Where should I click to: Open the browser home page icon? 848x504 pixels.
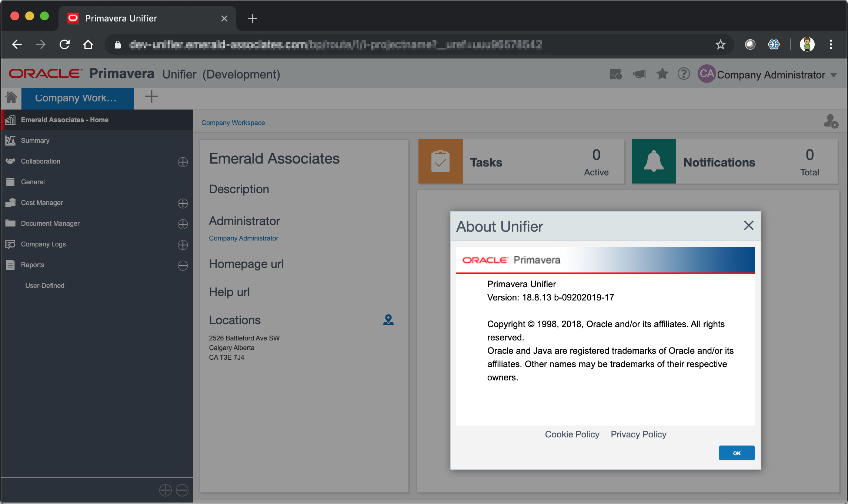click(88, 45)
